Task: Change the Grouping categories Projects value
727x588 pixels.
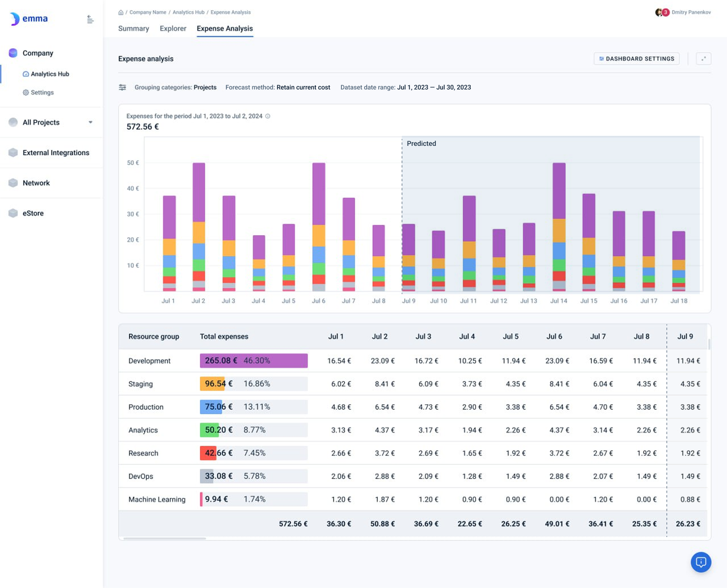Action: click(x=205, y=87)
